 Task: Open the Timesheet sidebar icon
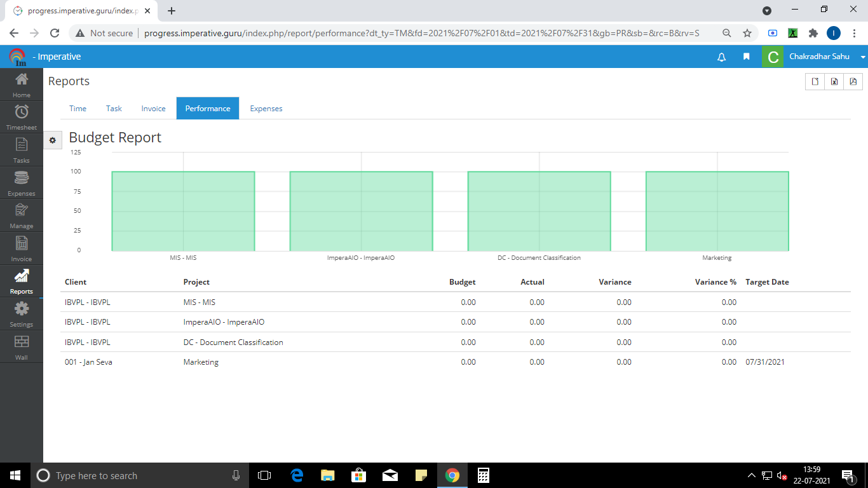(22, 117)
